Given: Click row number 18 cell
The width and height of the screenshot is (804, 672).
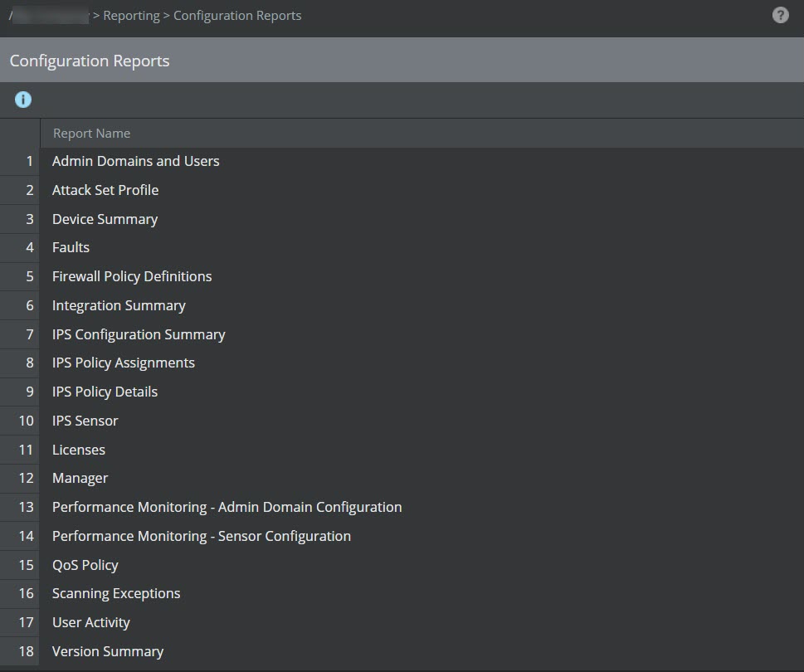Looking at the screenshot, I should (20, 651).
